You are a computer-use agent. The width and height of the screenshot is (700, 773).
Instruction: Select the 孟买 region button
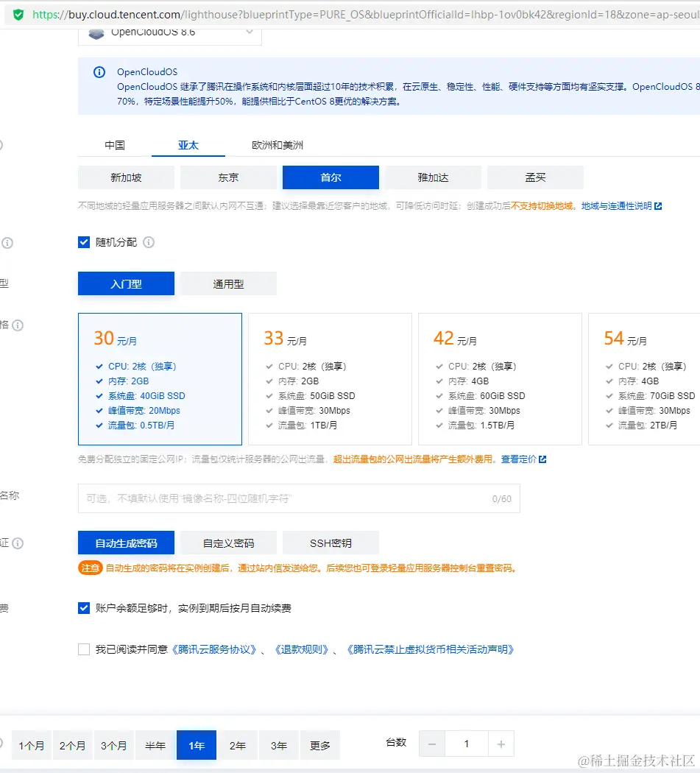pos(535,177)
